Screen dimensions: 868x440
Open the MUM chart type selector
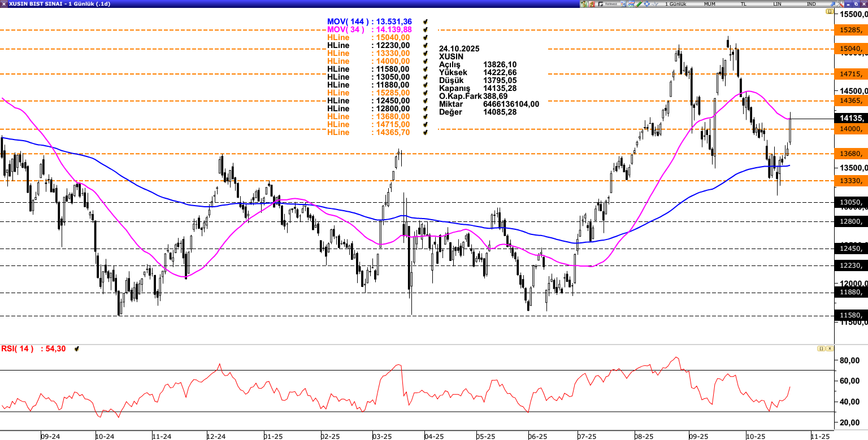click(x=709, y=4)
